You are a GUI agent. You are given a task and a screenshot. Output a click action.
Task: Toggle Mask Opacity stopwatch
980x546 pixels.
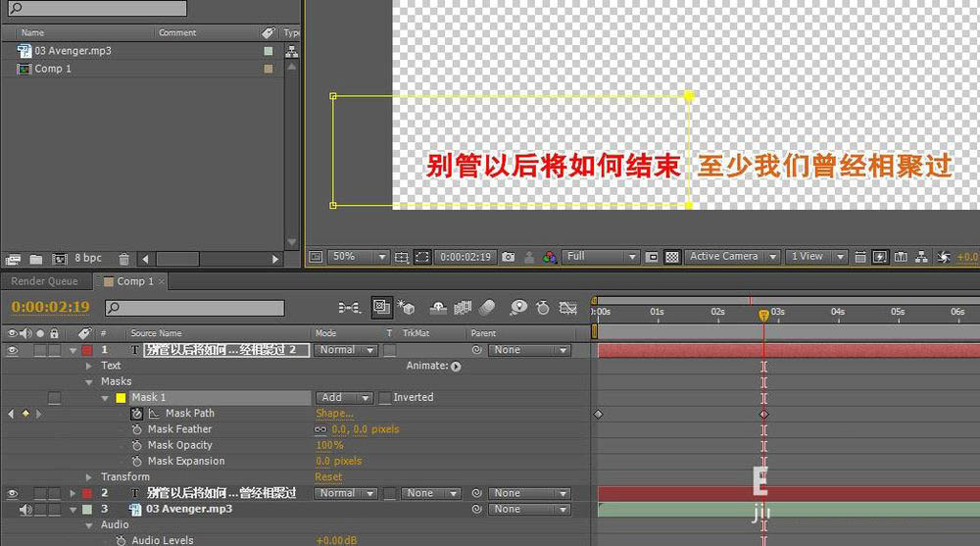(137, 445)
